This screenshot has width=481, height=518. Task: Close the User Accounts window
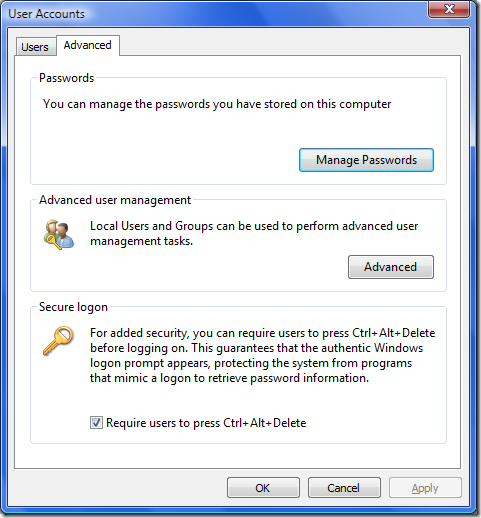(x=449, y=9)
